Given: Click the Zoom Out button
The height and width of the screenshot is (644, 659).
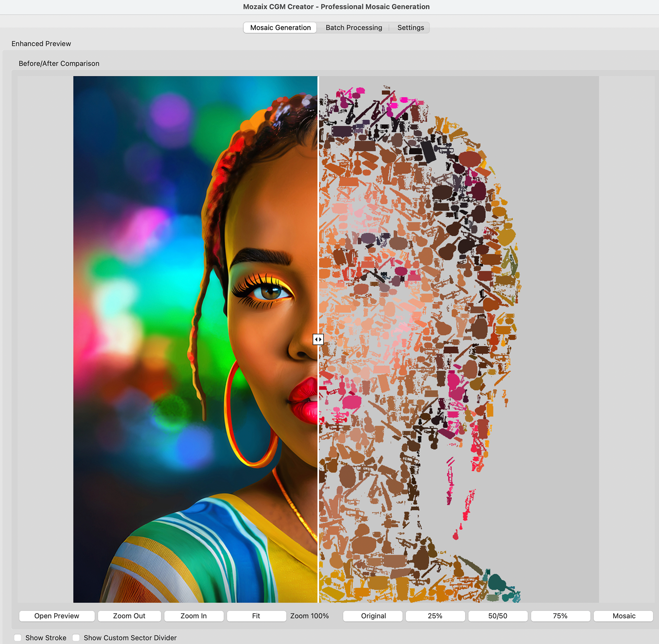Looking at the screenshot, I should (x=129, y=616).
